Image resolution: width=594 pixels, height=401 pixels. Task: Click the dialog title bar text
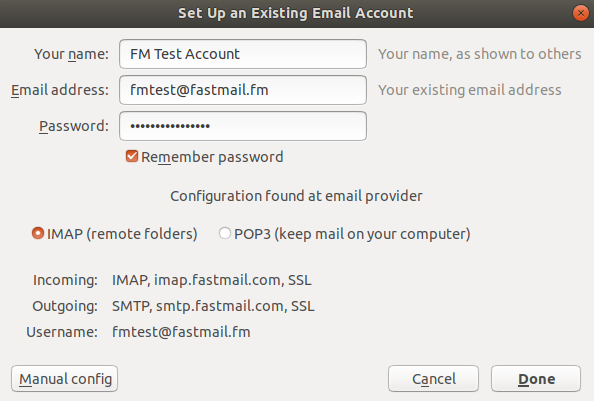(x=296, y=13)
